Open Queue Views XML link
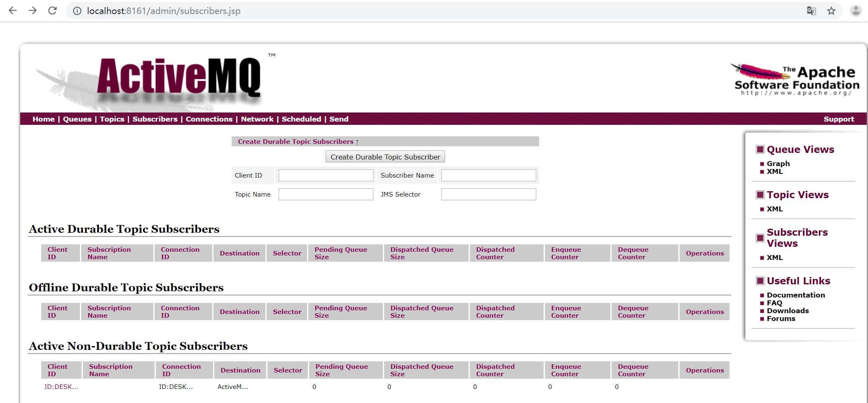 [774, 171]
